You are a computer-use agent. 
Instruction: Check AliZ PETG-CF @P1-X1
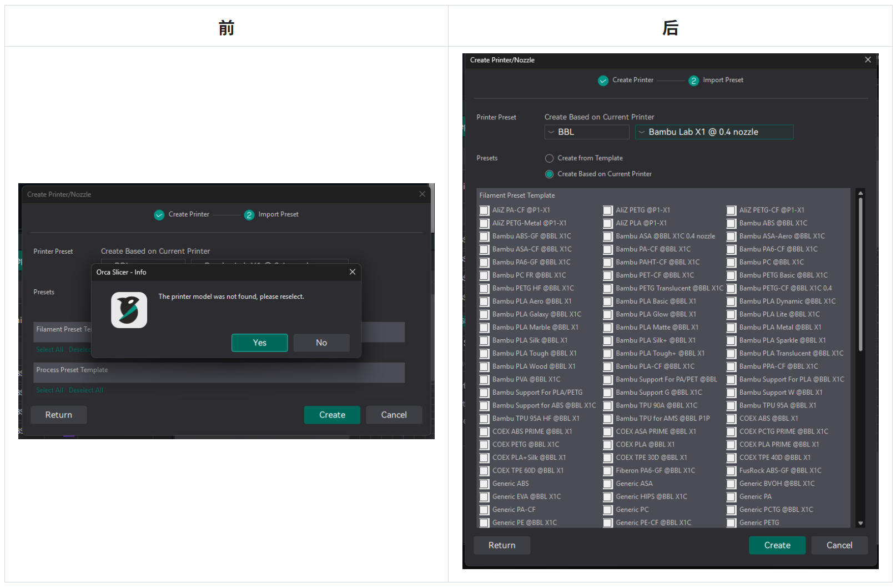pos(732,210)
